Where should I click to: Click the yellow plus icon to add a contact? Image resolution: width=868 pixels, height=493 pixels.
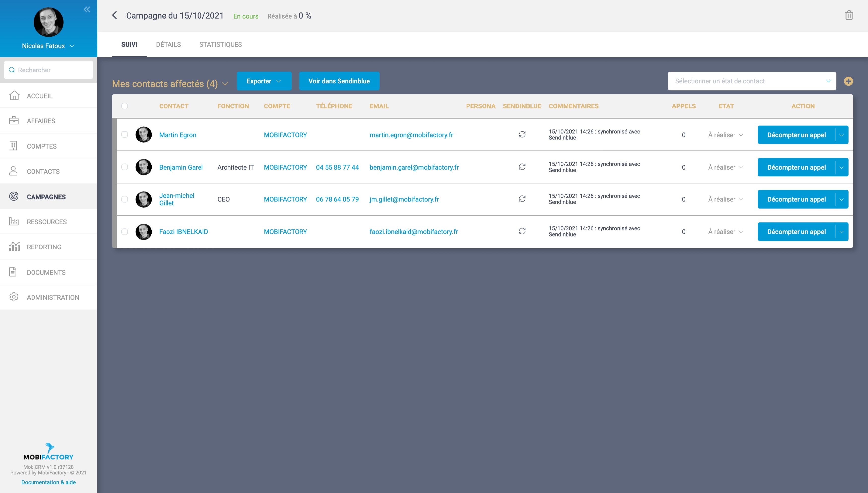(x=848, y=81)
